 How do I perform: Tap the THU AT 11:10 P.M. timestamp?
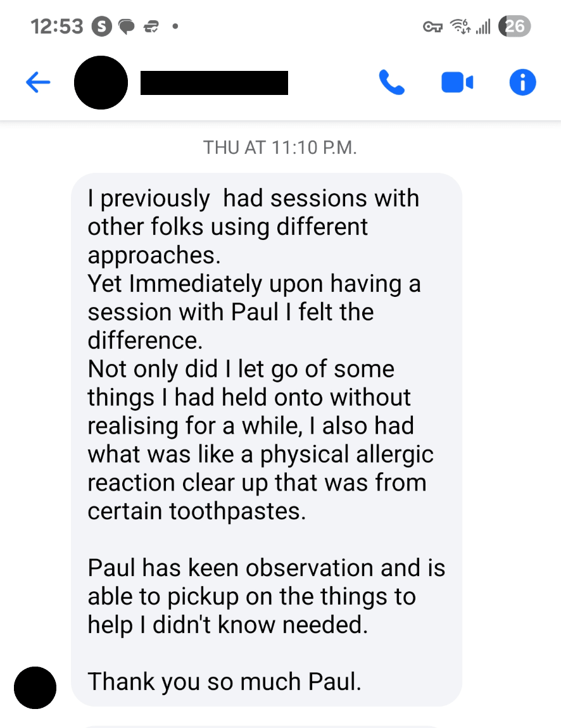280,147
